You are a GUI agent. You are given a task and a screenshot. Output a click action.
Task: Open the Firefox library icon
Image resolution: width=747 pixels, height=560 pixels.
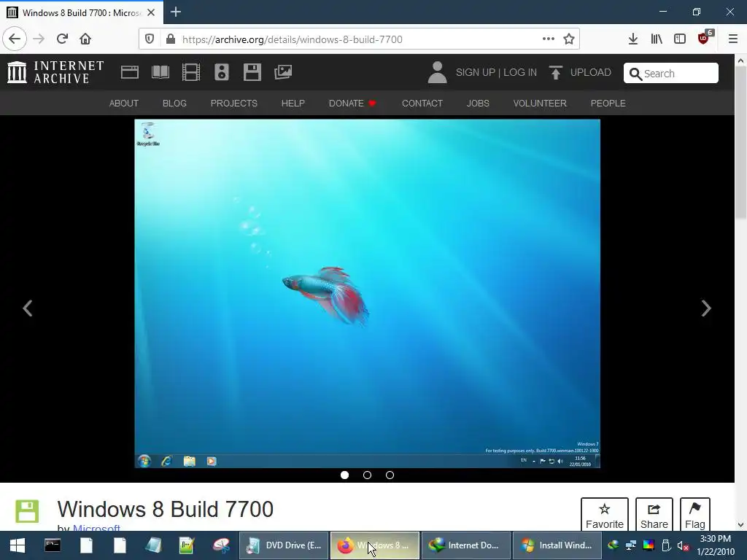(657, 39)
